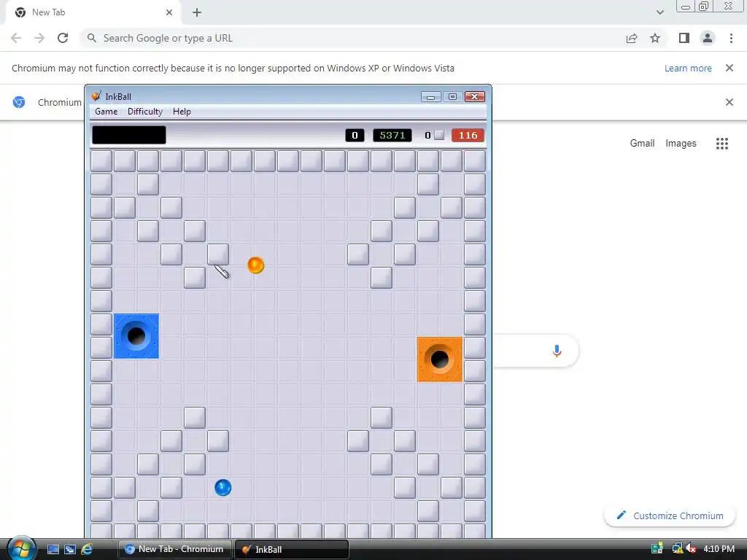Click Customize Chromium button
The height and width of the screenshot is (560, 747).
tap(670, 516)
